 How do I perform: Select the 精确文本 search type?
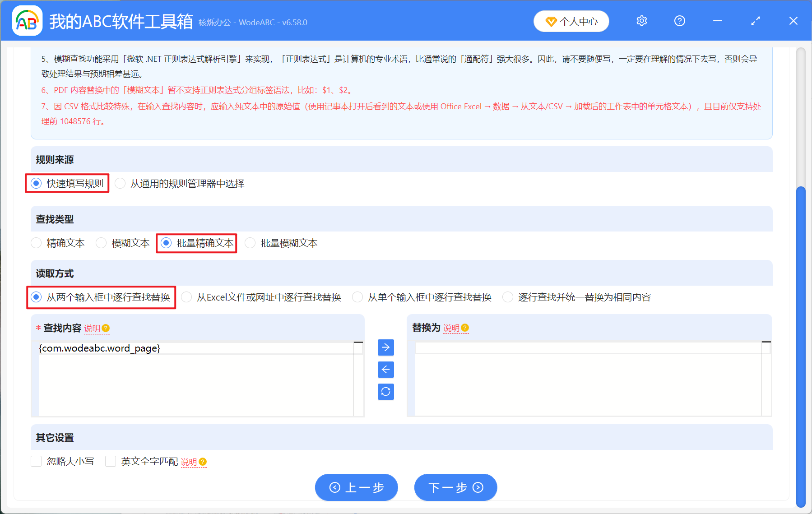click(36, 243)
